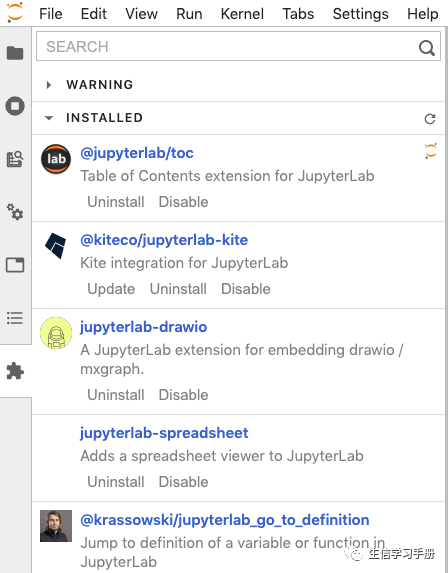Click 'Table of Contents extension for JupyterLab' description
This screenshot has width=448, height=573.
[227, 176]
